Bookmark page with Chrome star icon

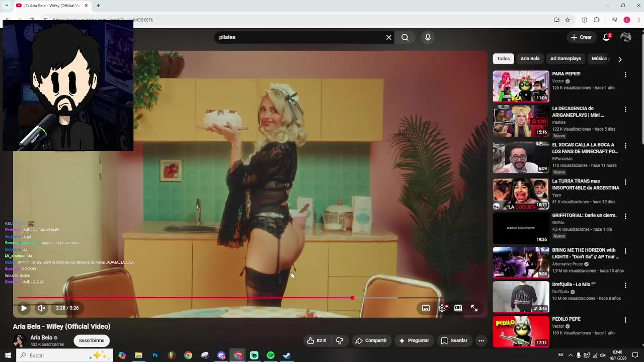(x=568, y=20)
